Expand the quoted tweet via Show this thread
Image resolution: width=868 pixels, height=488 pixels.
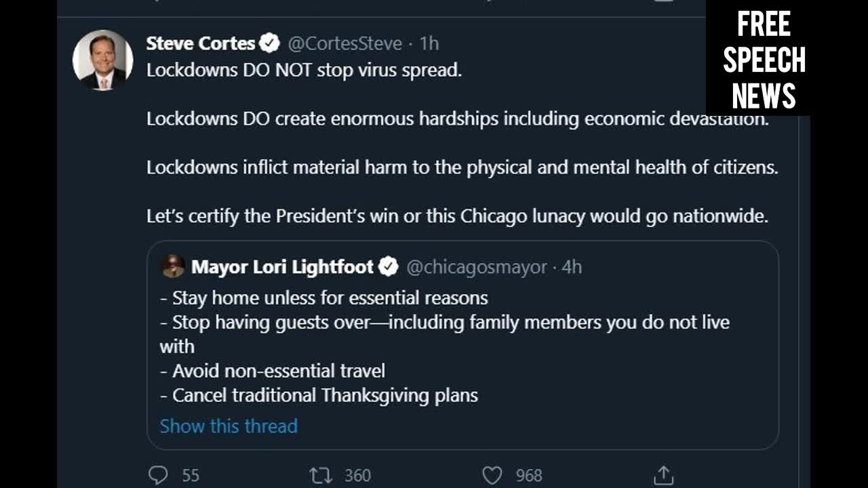tap(229, 426)
